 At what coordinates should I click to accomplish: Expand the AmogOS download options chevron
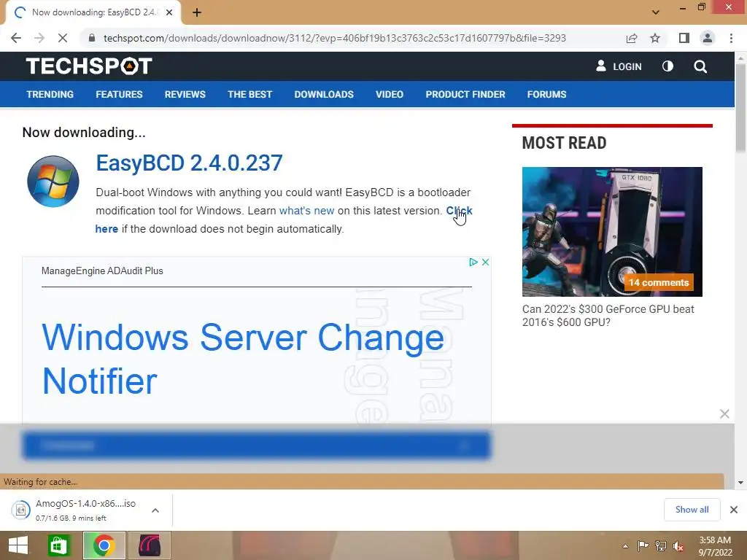coord(155,510)
